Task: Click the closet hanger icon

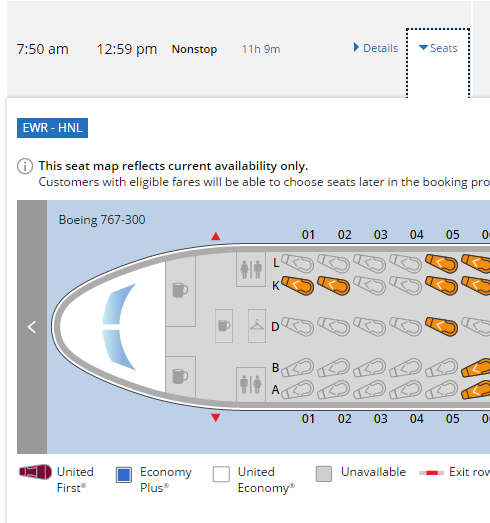Action: click(x=257, y=326)
